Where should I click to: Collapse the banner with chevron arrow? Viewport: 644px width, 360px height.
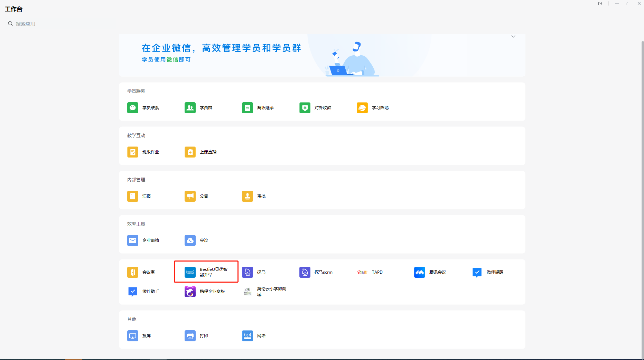513,37
